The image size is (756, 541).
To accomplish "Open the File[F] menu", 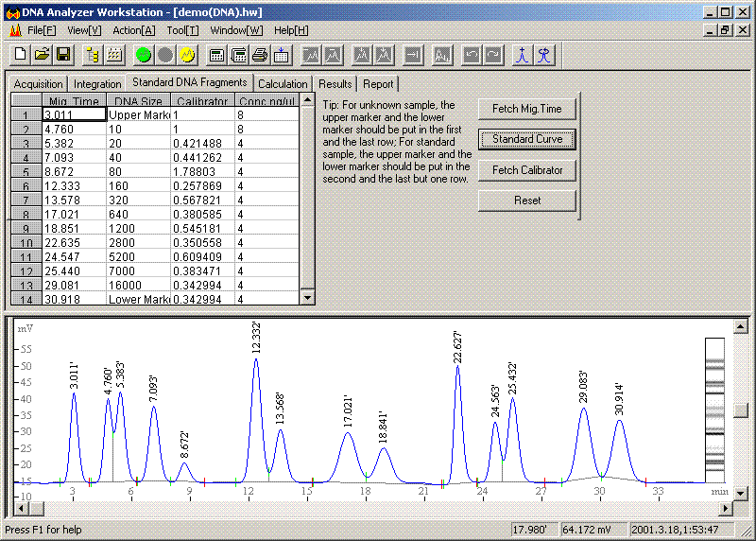I will 42,30.
